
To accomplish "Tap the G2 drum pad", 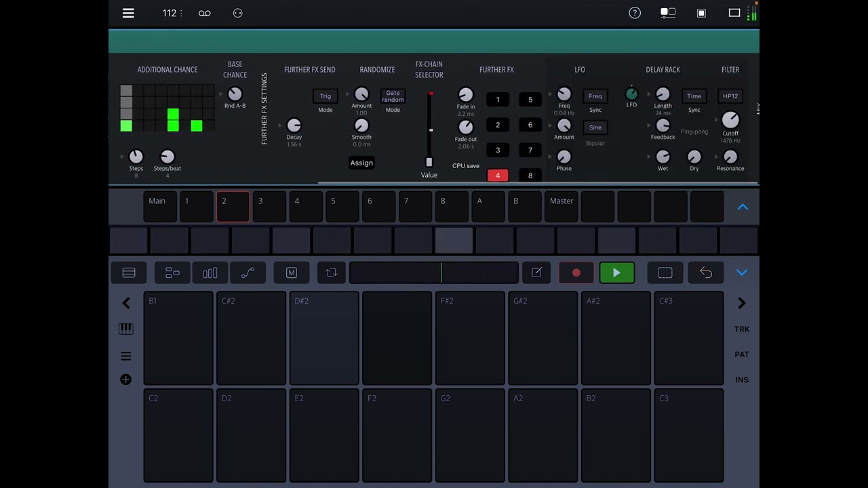I will 470,436.
